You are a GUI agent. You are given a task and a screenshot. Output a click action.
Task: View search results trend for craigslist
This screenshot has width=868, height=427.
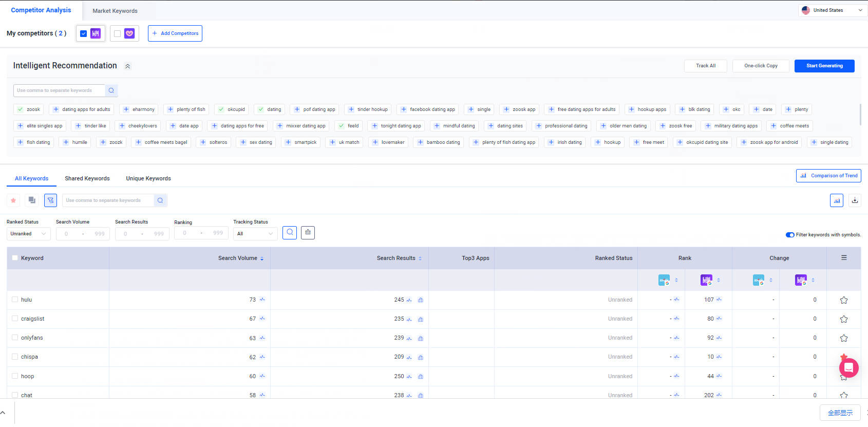[409, 319]
